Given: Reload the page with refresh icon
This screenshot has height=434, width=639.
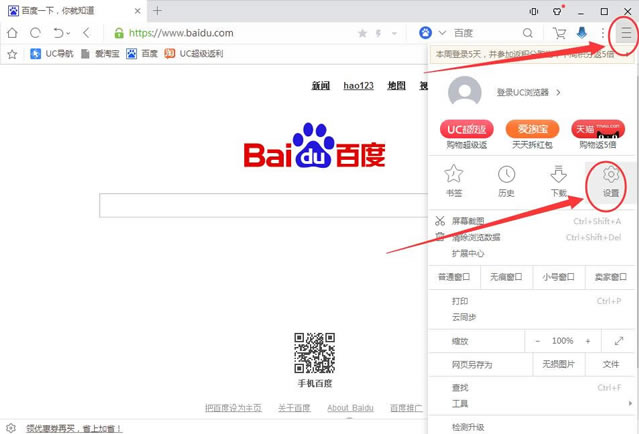Looking at the screenshot, I should 35,33.
